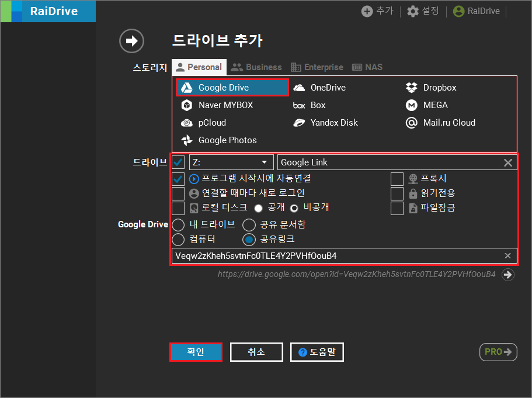532x398 pixels.
Task: Open the Google Drive URL arrow icon
Action: point(508,275)
